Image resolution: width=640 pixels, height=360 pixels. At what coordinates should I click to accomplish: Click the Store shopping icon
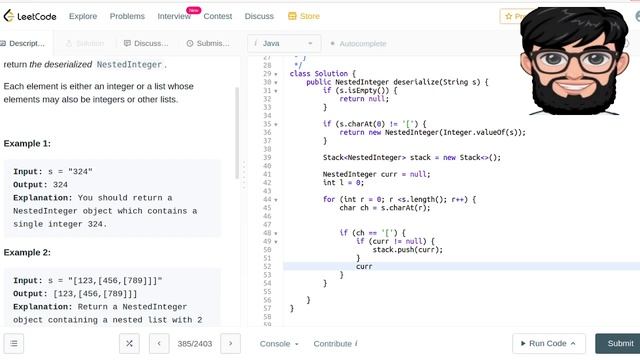click(292, 16)
